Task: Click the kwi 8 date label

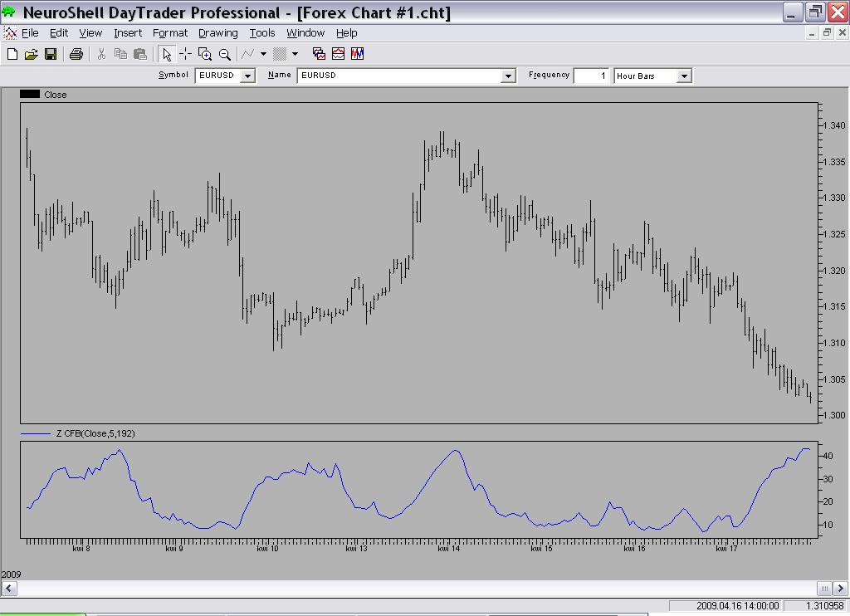Action: pyautogui.click(x=81, y=548)
